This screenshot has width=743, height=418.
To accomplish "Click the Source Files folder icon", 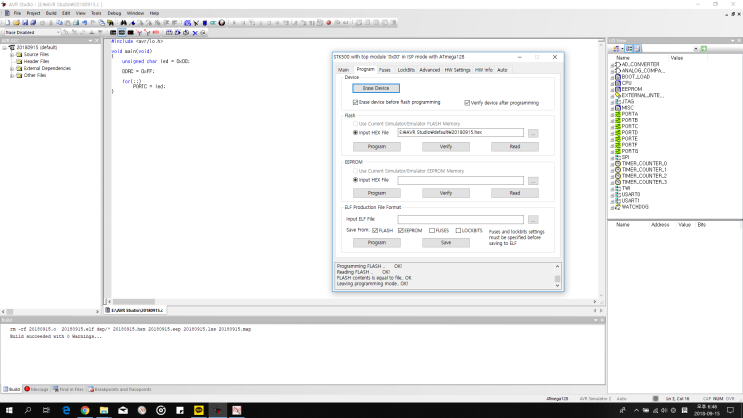I will [20, 54].
